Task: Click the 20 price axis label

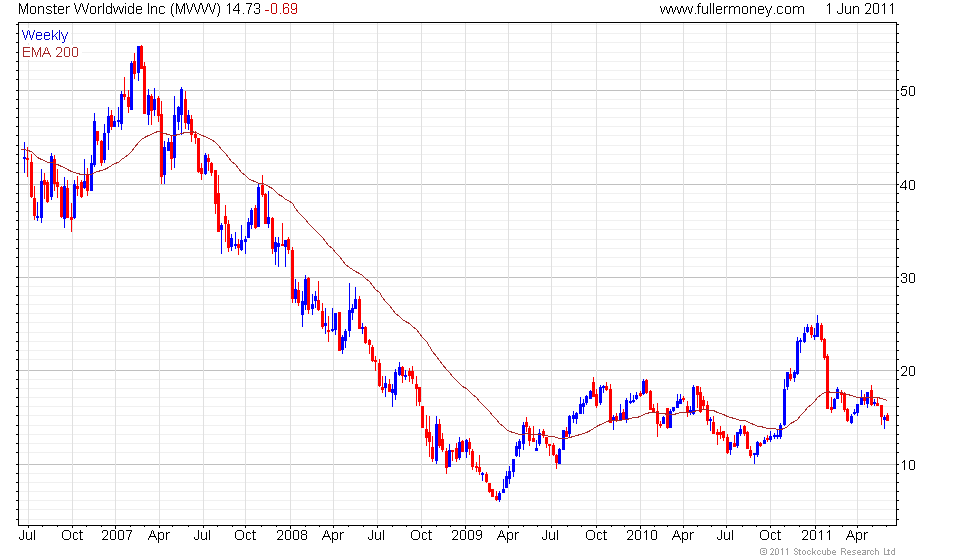Action: [908, 371]
